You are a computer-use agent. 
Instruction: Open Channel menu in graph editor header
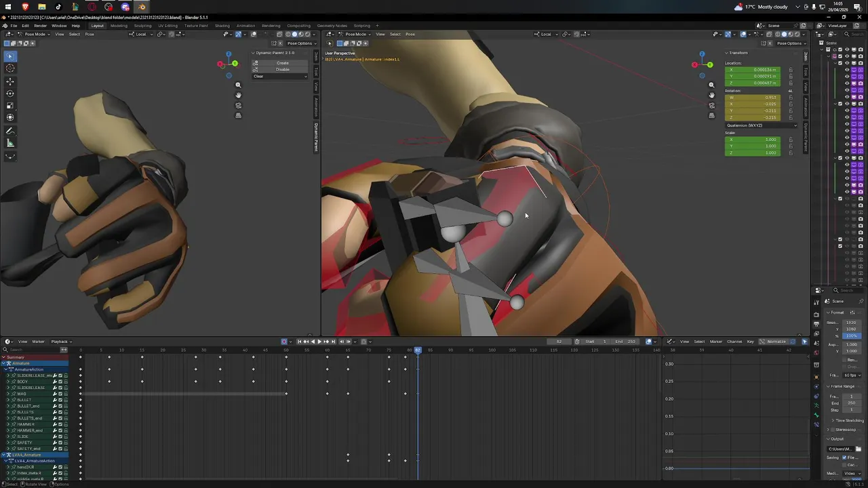point(734,342)
